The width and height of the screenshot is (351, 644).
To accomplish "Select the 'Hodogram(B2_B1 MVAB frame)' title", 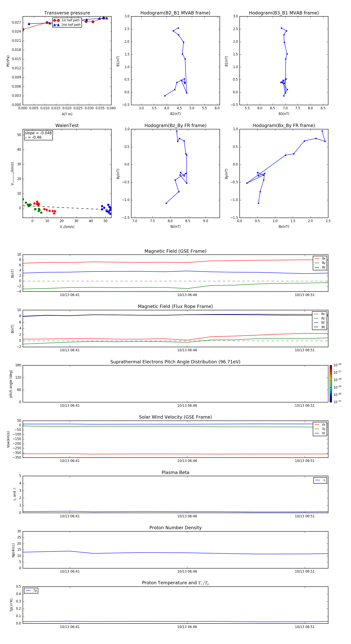I will (175, 13).
